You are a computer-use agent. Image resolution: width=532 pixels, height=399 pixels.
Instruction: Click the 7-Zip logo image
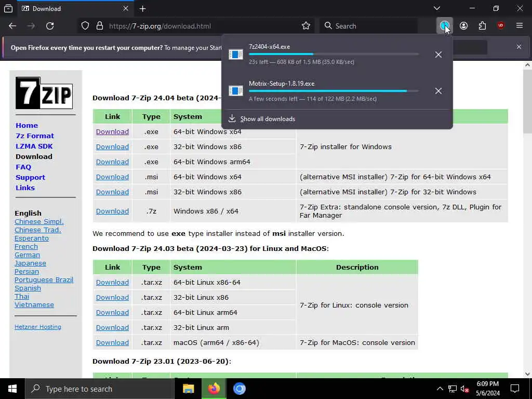pos(44,93)
